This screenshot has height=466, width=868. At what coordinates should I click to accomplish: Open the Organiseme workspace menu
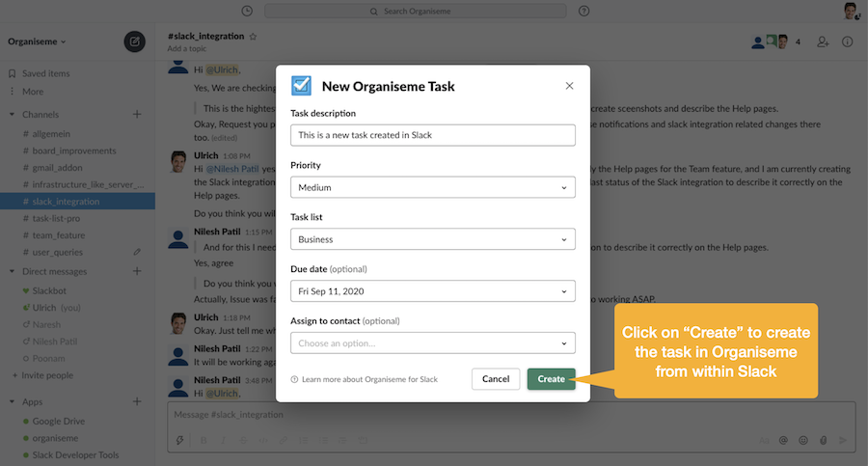[38, 42]
